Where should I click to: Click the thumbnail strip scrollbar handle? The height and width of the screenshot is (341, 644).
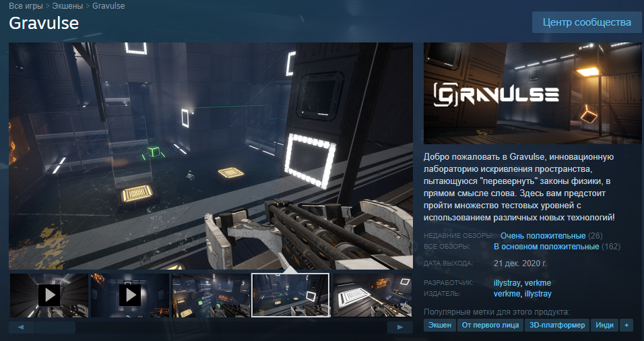point(55,327)
